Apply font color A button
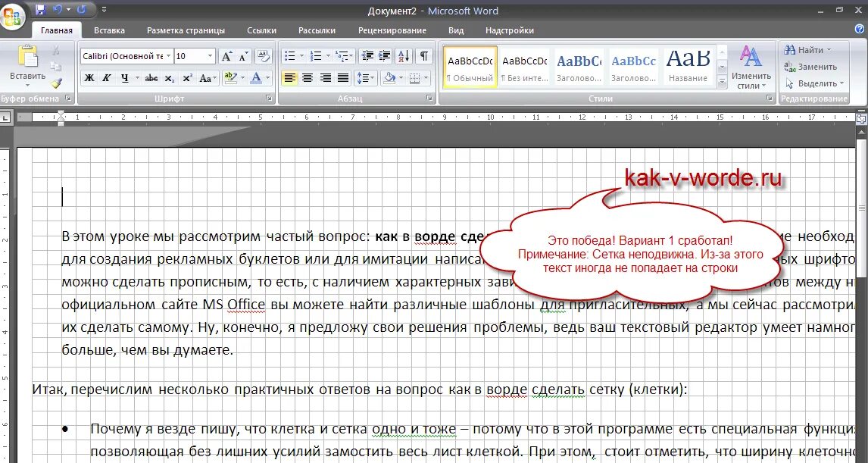The height and width of the screenshot is (463, 868). (x=255, y=78)
